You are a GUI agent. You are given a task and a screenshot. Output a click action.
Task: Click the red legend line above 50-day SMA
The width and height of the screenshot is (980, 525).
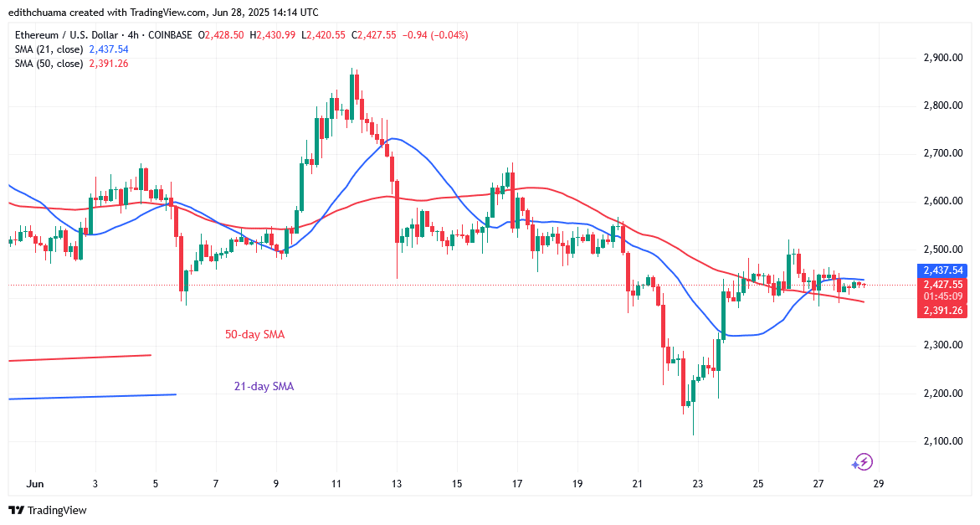click(x=80, y=358)
